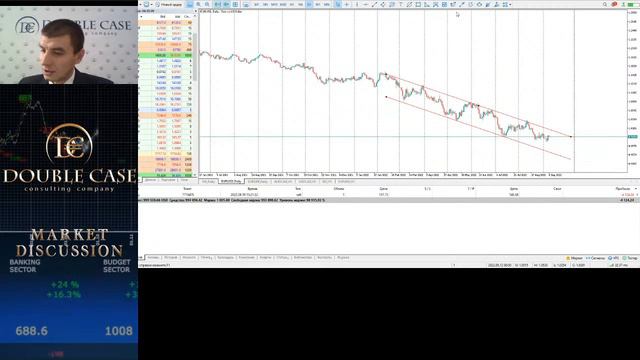640x360 pixels.
Task: Select the lower channel line start anchor
Action: point(386,97)
